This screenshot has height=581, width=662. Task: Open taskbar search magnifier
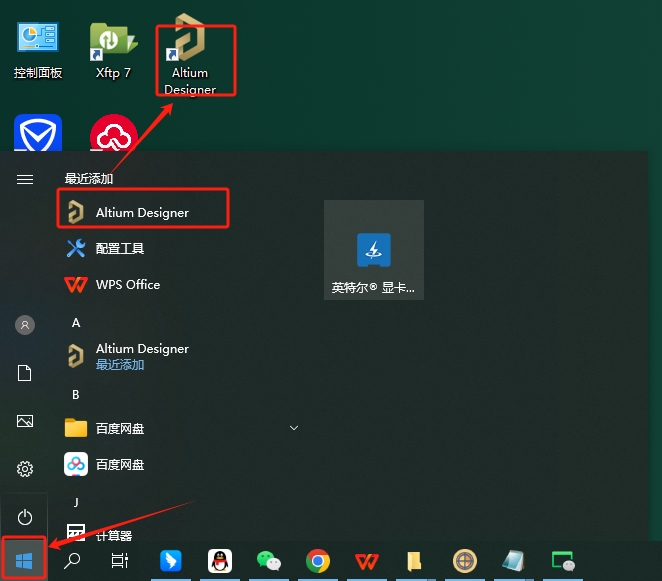(x=72, y=561)
